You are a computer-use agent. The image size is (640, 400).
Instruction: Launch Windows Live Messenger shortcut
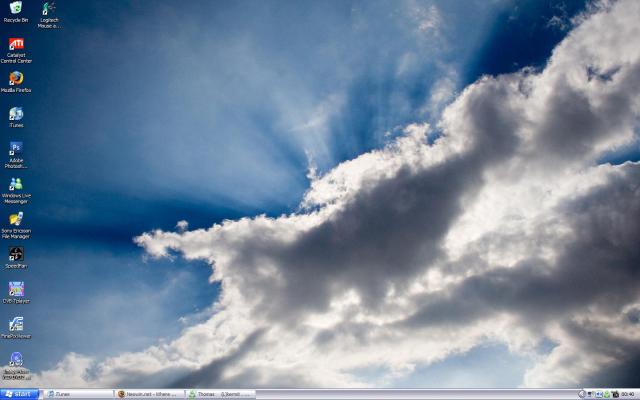16,190
